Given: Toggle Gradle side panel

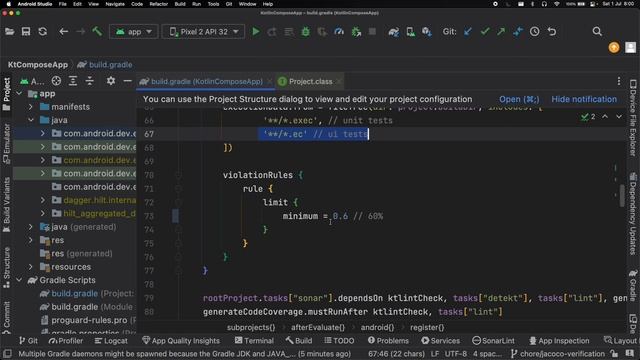Looking at the screenshot, I should pos(633,285).
